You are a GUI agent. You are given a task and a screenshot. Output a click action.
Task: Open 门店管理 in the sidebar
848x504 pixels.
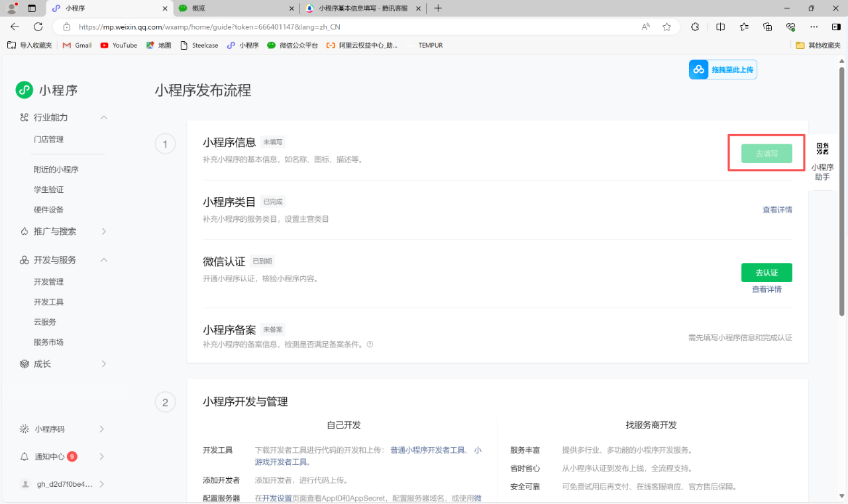click(49, 140)
